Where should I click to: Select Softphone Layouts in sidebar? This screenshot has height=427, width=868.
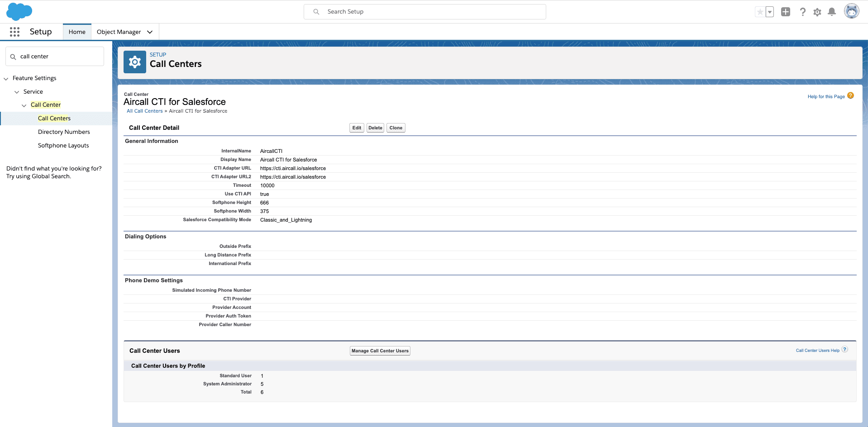[63, 146]
